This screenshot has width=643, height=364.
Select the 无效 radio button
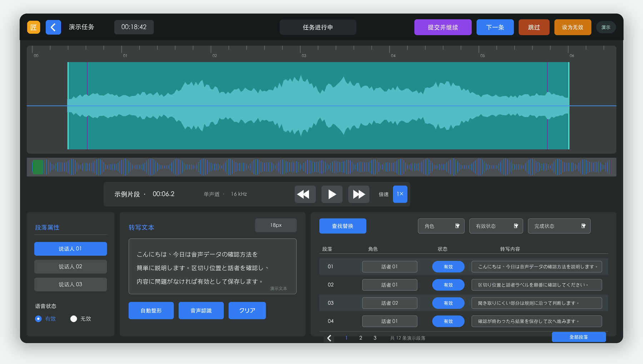74,319
